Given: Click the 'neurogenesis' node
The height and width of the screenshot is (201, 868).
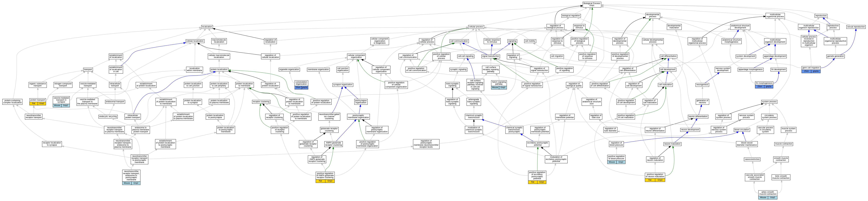Looking at the screenshot, I should pos(702,85).
